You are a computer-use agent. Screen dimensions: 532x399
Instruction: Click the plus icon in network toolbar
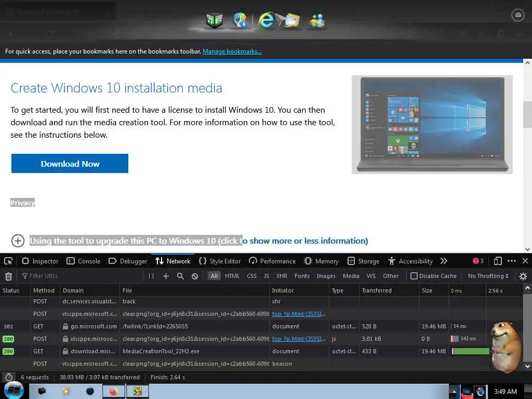166,276
